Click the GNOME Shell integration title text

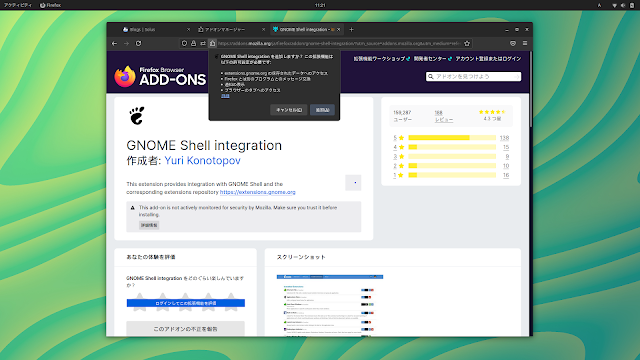pos(204,145)
